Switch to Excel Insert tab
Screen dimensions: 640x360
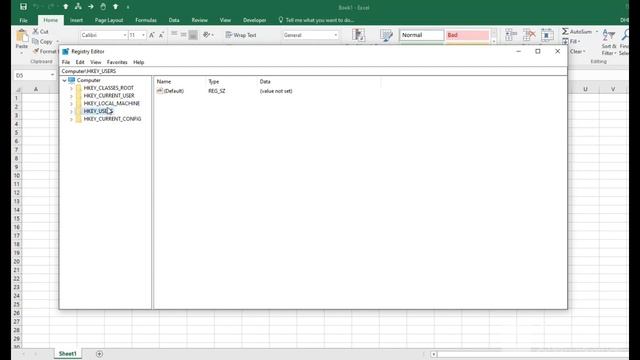click(x=76, y=20)
